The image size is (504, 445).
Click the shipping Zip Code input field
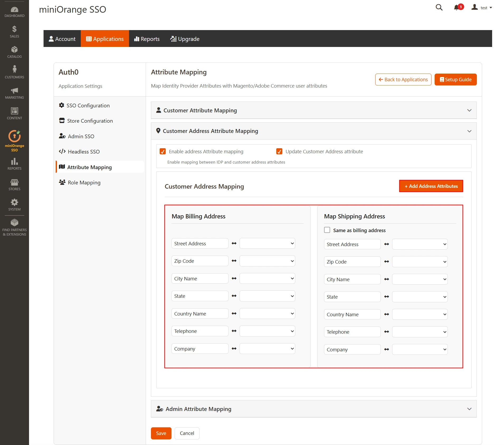(x=352, y=261)
